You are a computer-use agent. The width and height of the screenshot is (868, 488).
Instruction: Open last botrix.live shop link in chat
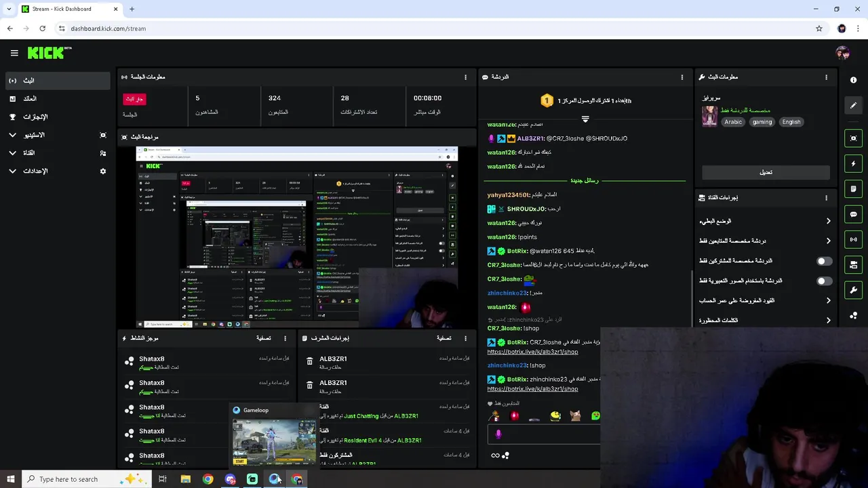coord(532,389)
